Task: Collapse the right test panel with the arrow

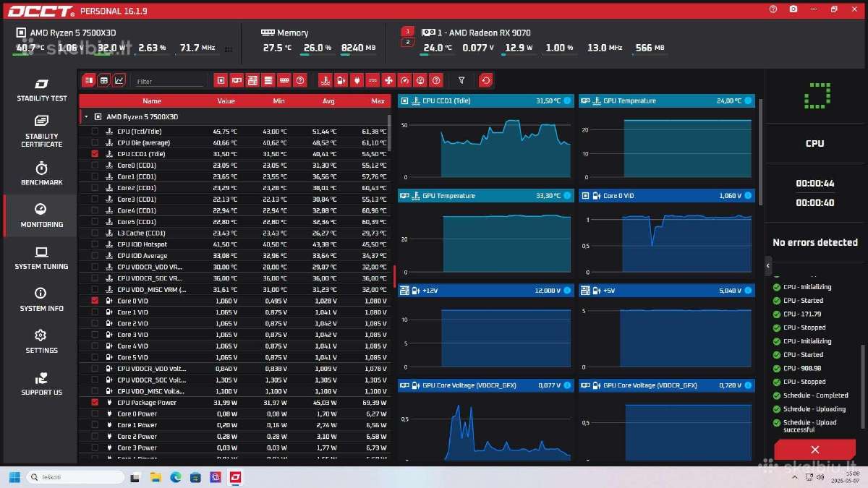Action: [768, 266]
